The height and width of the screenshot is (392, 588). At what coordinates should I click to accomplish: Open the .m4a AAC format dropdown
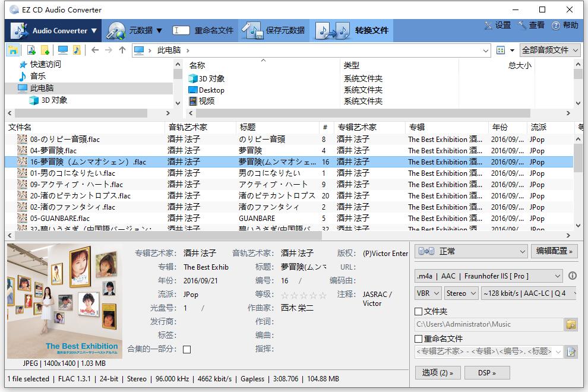[489, 276]
